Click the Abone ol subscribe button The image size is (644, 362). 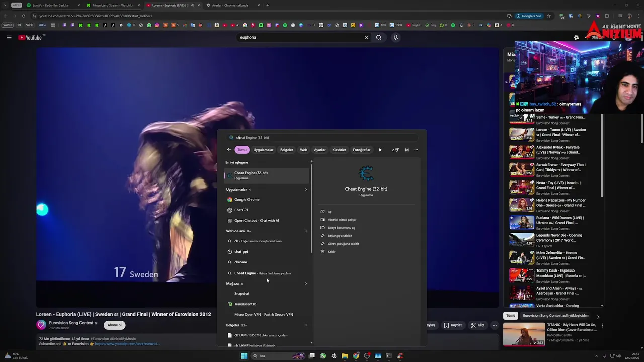(114, 325)
